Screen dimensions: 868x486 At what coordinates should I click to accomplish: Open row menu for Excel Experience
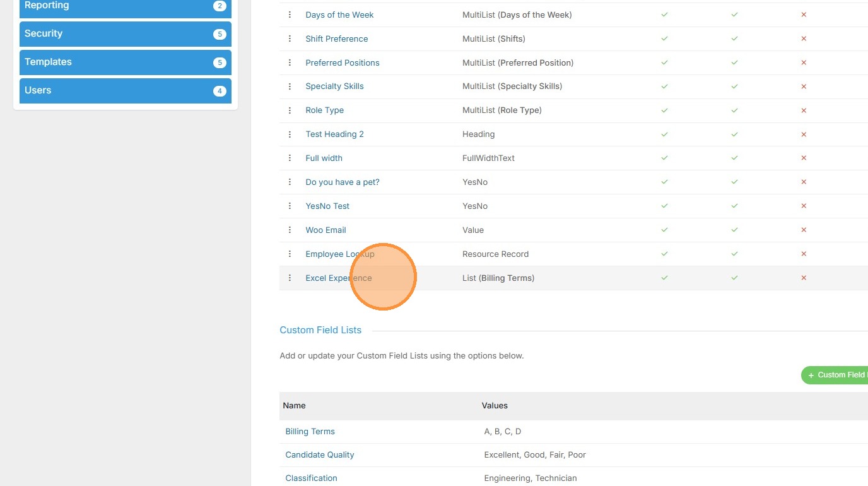coord(290,278)
